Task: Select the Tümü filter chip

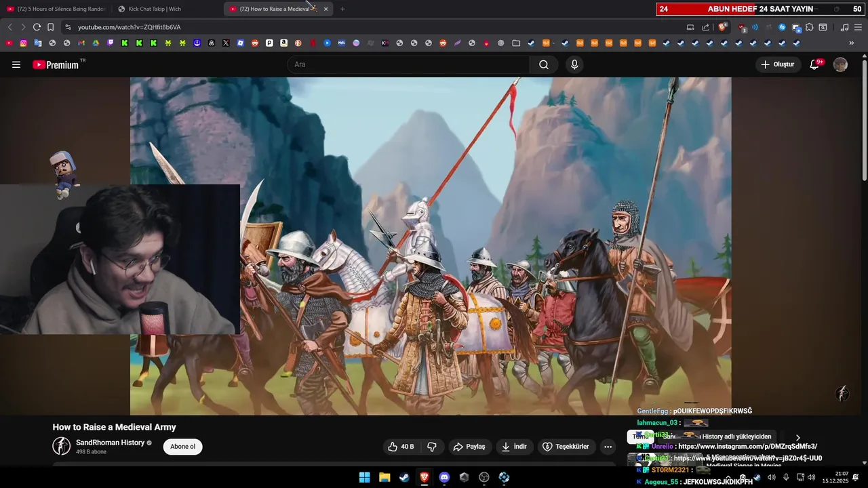Action: pos(641,437)
